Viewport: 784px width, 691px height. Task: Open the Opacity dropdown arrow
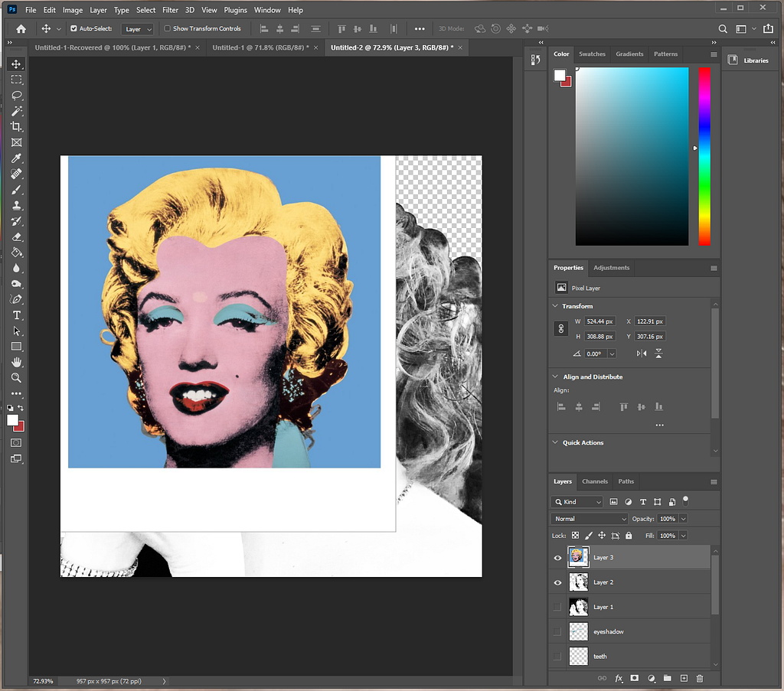pyautogui.click(x=684, y=519)
